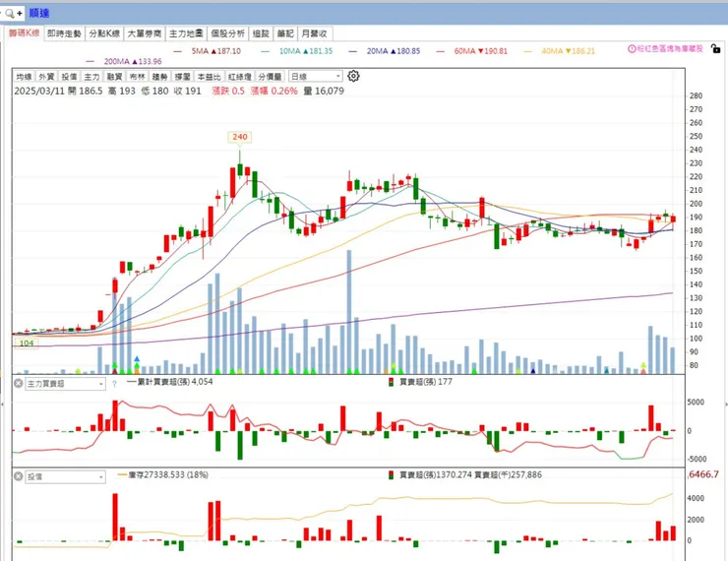Open the 月營收 monthly revenue tab
The height and width of the screenshot is (561, 728).
coord(315,33)
